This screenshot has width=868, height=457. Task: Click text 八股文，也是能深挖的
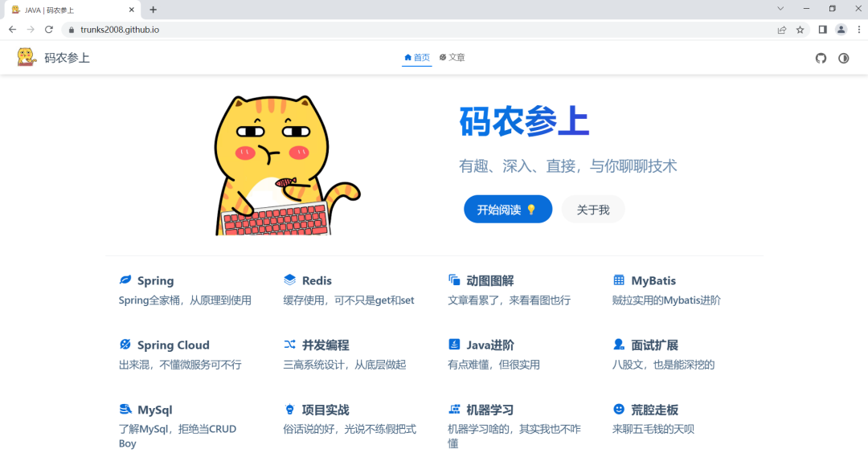click(663, 364)
